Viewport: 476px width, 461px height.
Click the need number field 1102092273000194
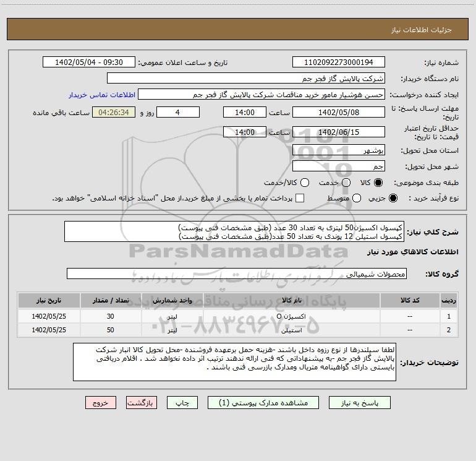tap(339, 62)
